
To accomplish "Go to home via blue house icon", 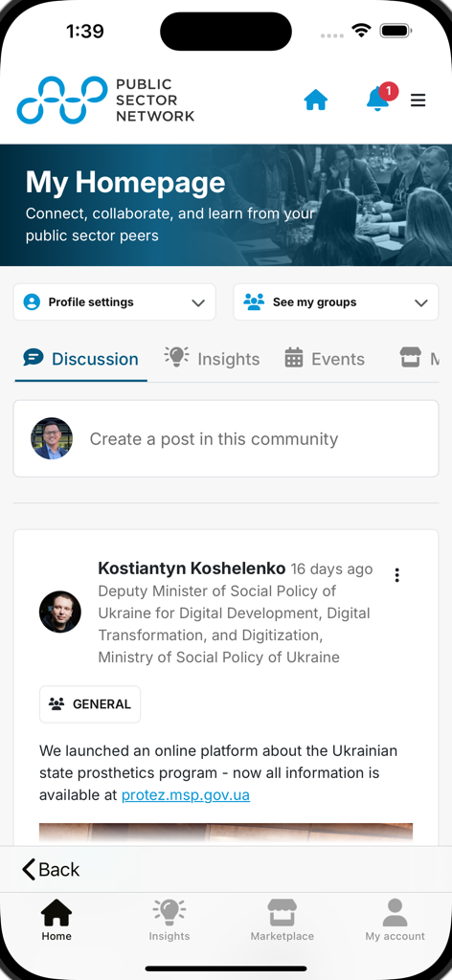I will click(x=316, y=100).
